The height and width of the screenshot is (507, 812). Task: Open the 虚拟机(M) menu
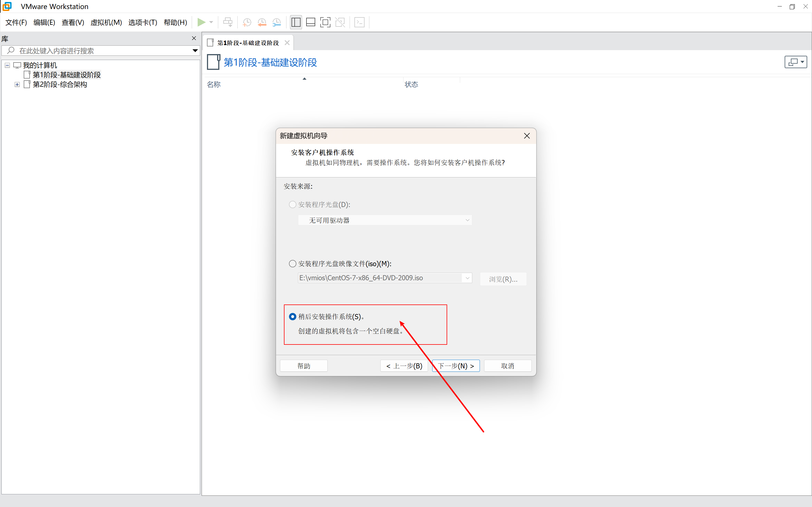[106, 23]
